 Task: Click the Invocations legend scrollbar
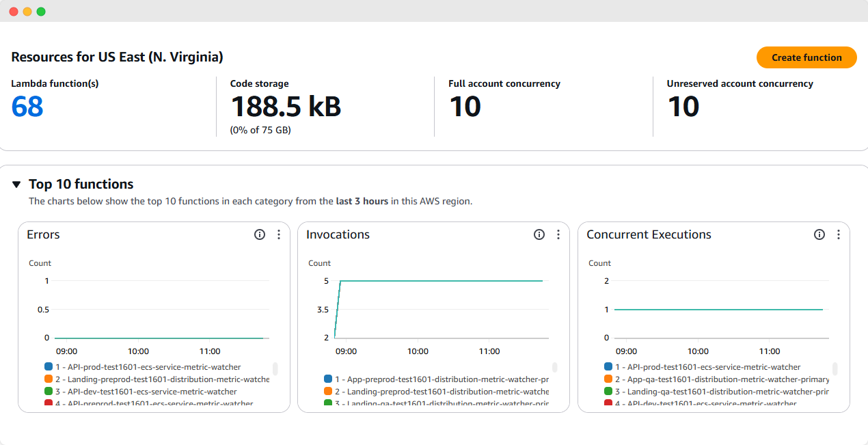click(x=555, y=368)
